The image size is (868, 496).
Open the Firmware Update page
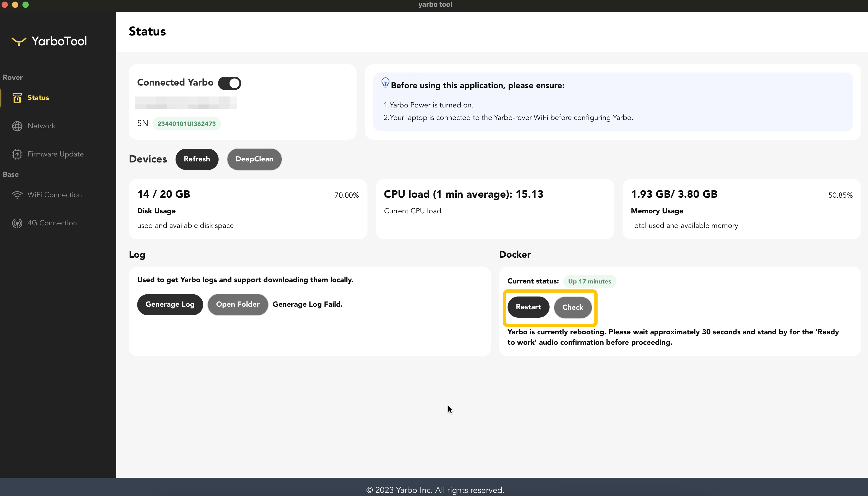[x=56, y=154]
